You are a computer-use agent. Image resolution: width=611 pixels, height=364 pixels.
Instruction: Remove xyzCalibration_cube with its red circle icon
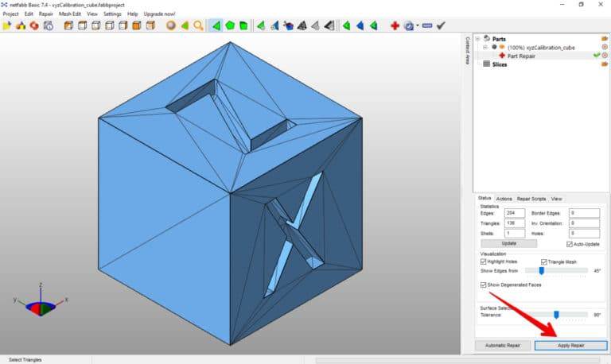[605, 47]
